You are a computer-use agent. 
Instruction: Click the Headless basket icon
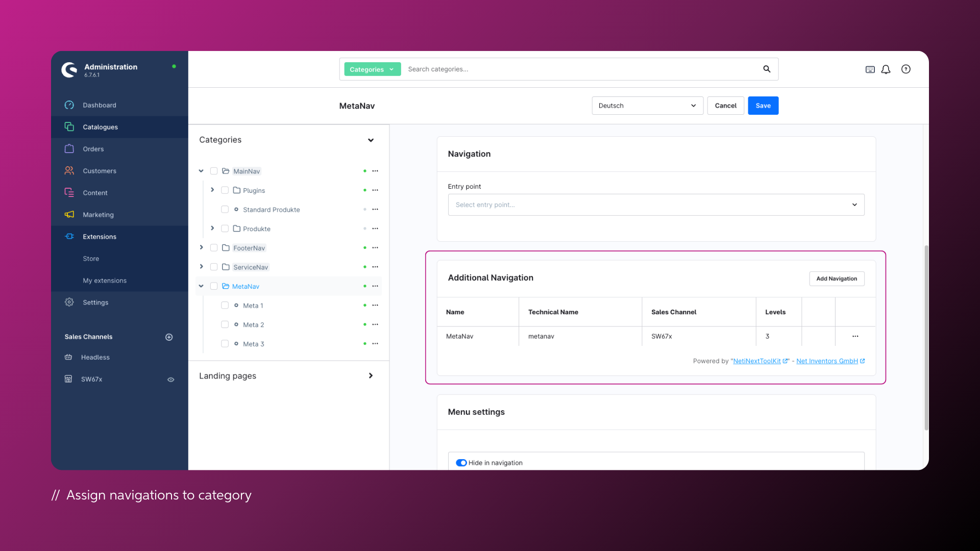click(68, 357)
